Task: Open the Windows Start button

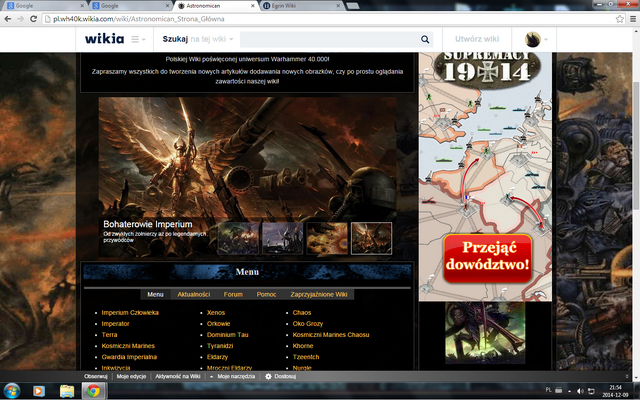Action: 11,391
